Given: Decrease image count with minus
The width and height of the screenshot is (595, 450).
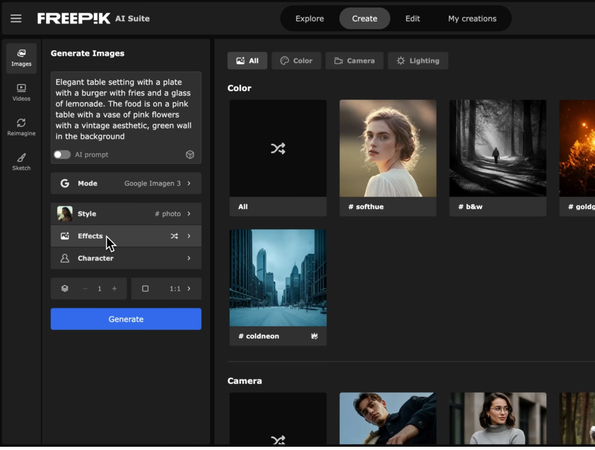Looking at the screenshot, I should [85, 288].
